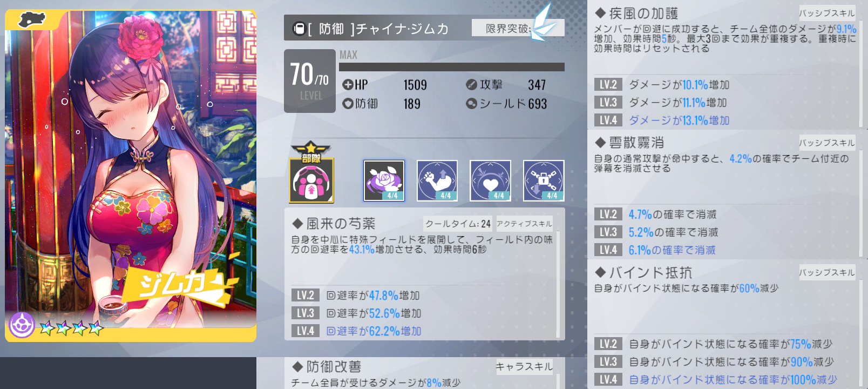Select the 疾風の加護 skill header
This screenshot has width=868, height=389.
point(636,13)
